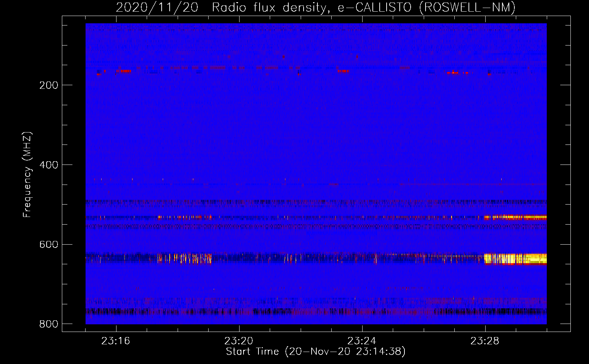Click the 800 frequency tick label

point(49,324)
